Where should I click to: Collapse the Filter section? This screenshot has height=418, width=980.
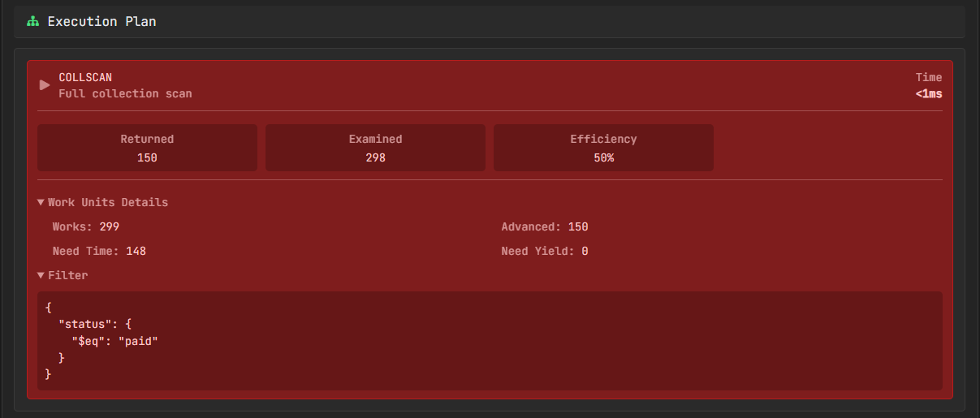point(63,275)
